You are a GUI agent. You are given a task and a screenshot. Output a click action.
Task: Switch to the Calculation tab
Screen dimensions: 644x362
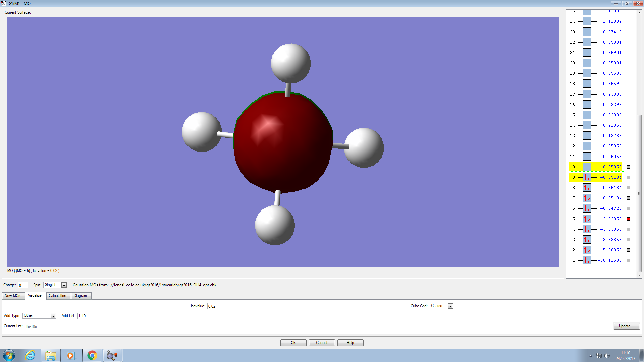click(57, 296)
